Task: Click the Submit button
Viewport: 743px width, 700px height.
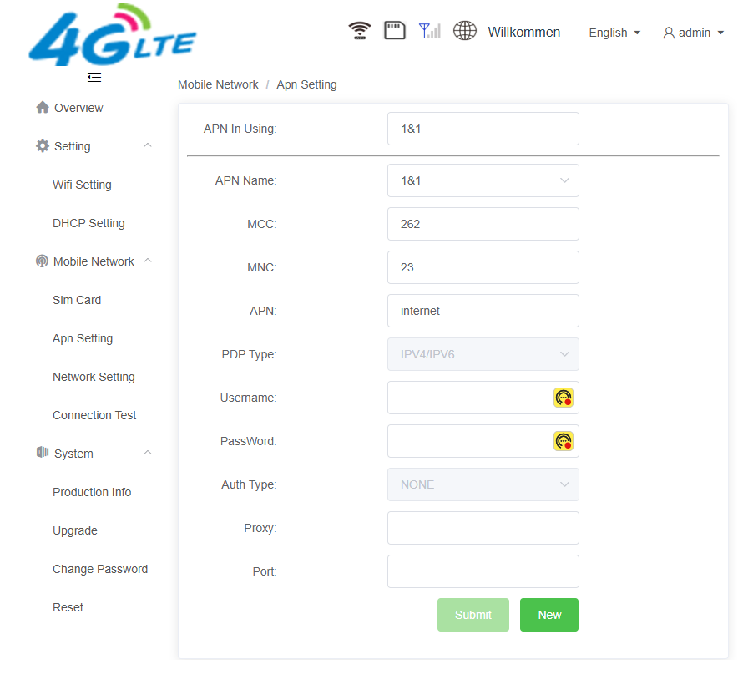Action: pyautogui.click(x=473, y=615)
